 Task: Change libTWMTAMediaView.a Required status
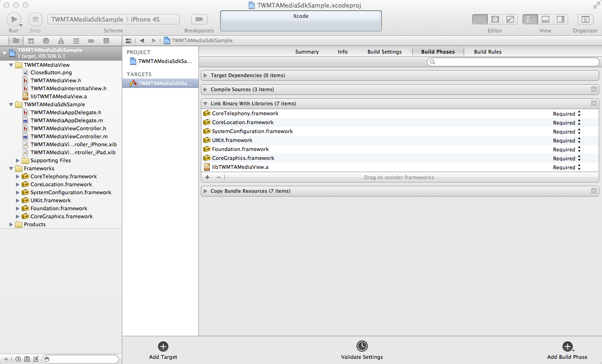pos(567,167)
